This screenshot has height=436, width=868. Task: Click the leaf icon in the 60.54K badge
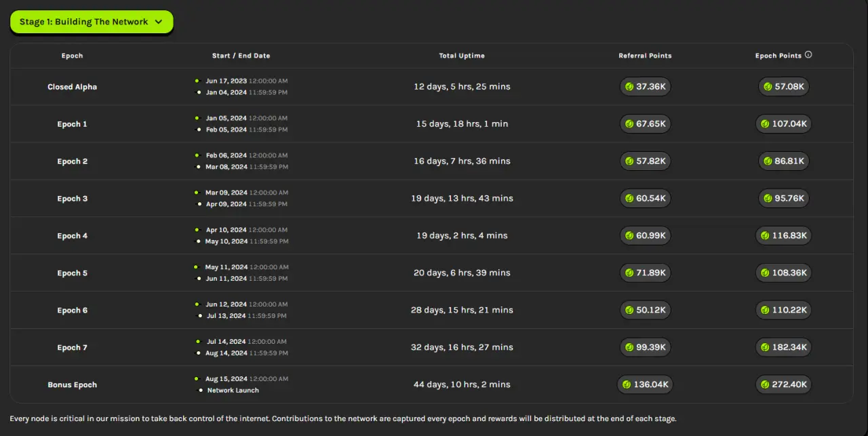coord(629,199)
